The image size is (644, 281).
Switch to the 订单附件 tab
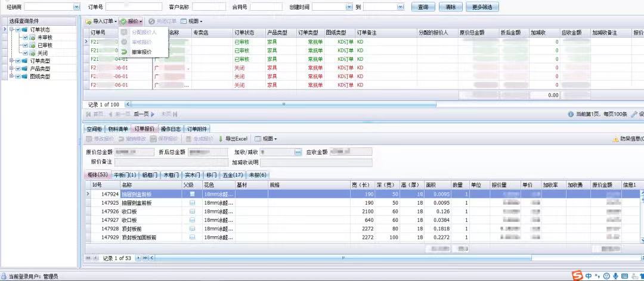pos(197,129)
